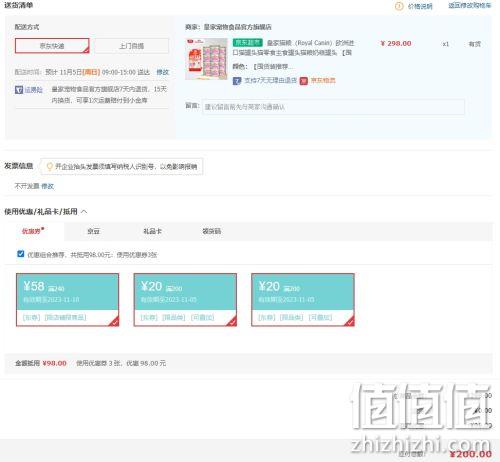
Task: Click the x1 quantity text
Action: click(x=446, y=44)
